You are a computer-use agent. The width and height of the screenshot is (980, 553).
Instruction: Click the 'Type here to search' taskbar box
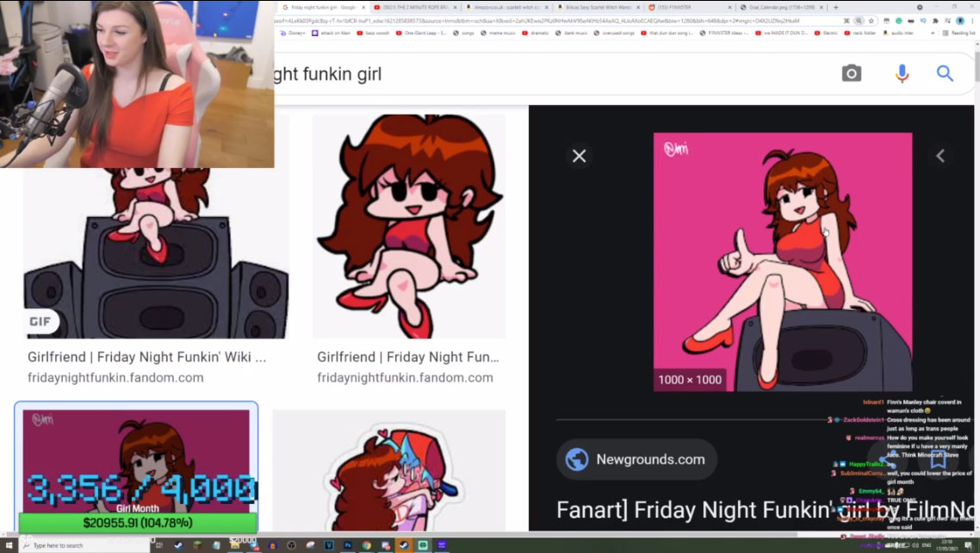pos(84,545)
